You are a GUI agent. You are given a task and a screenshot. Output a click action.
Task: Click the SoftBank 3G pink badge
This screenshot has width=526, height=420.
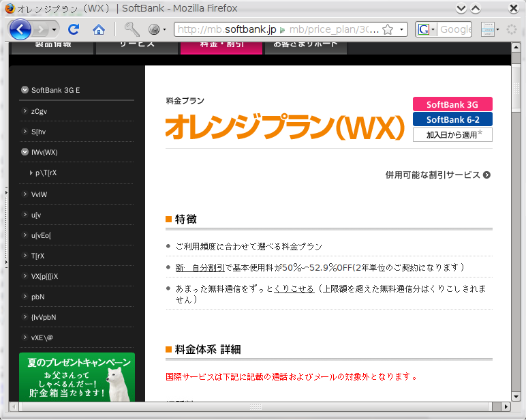tap(452, 104)
